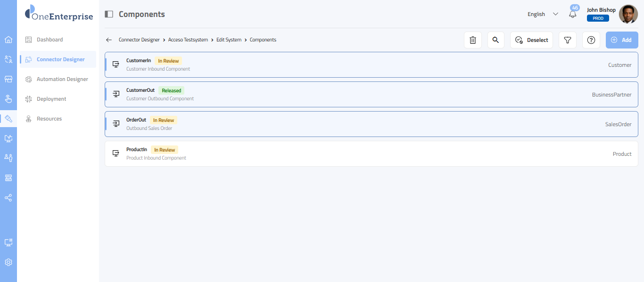Select the ProductIn component row

[x=371, y=154]
